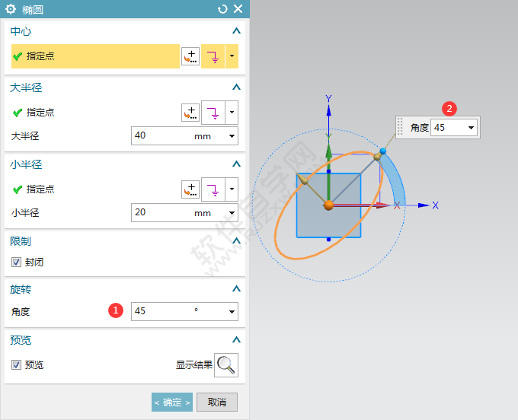Viewport: 518px width, 420px height.
Task: Click the 取消 (Cancel) button
Action: coord(217,402)
